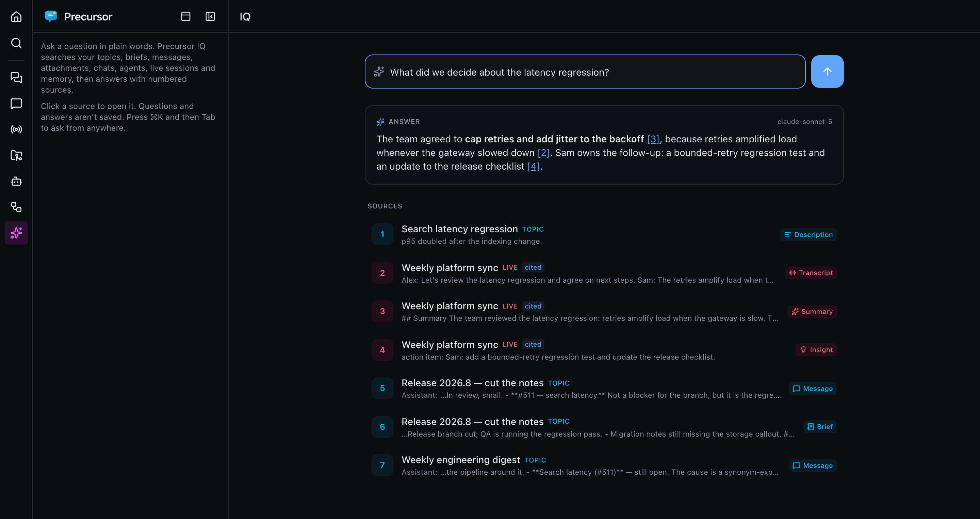Screen dimensions: 980x519
Task: Submit the question with arrow button
Action: click(827, 72)
